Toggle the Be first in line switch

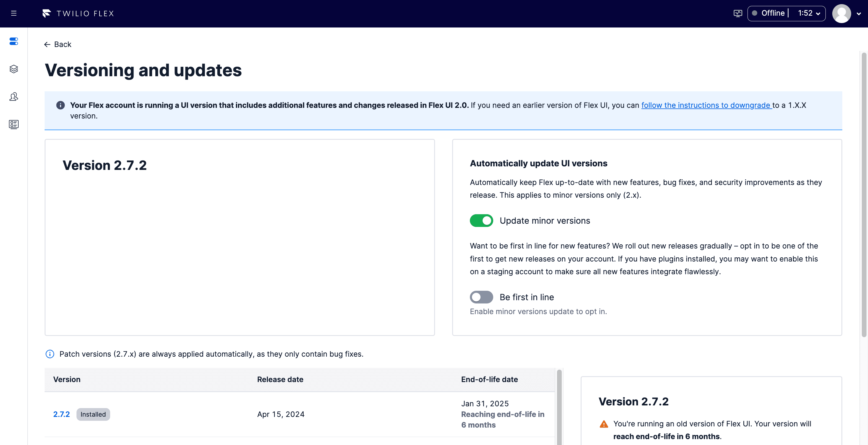point(481,297)
